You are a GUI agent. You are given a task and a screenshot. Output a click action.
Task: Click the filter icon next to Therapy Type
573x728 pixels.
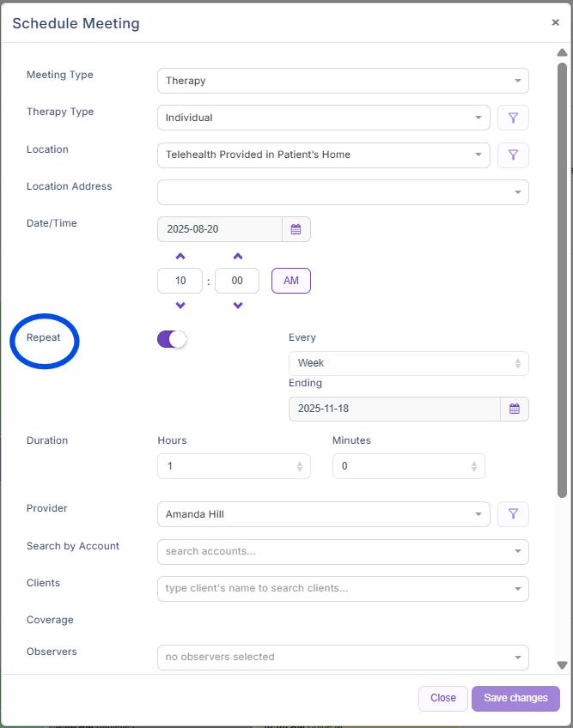pos(513,118)
